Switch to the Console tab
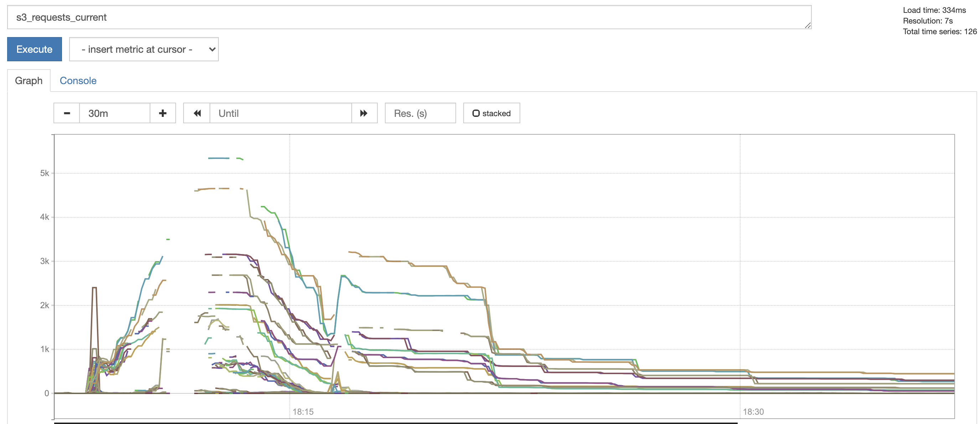Screen dimensions: 980x424 click(x=78, y=81)
